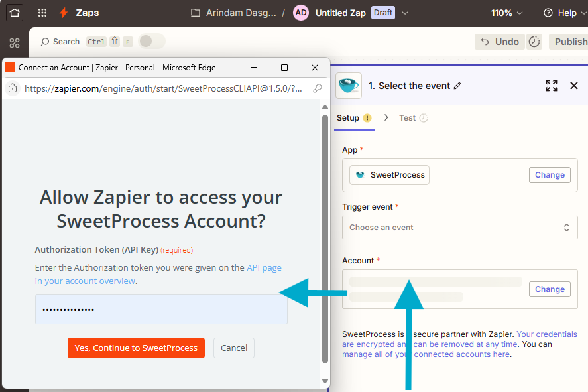Screen dimensions: 588x392
Task: Click the password key icon in address bar
Action: tap(318, 88)
